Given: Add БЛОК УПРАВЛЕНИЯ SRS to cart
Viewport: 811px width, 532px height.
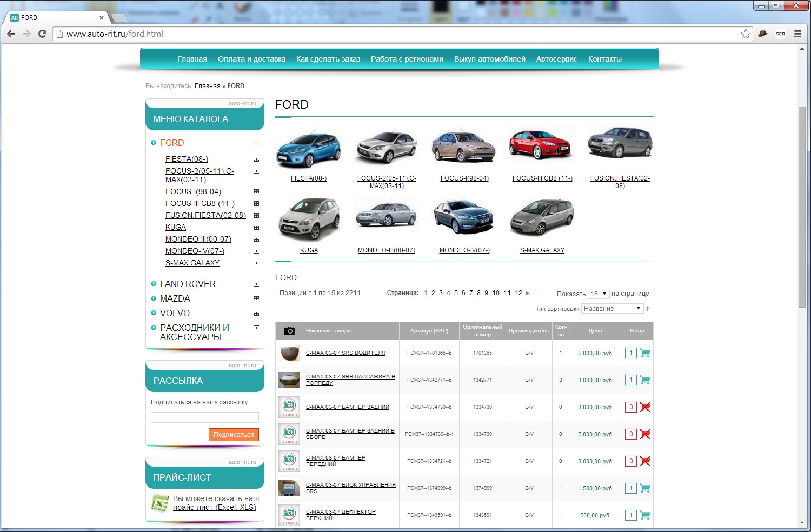Looking at the screenshot, I should (x=645, y=488).
